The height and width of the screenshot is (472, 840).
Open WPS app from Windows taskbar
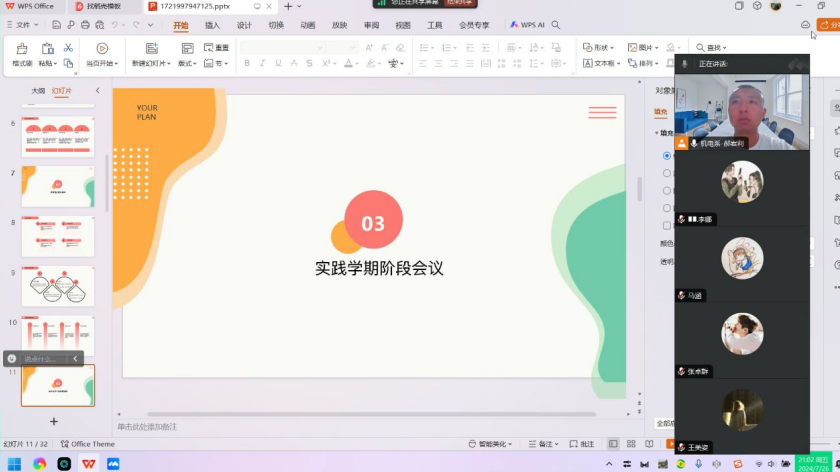click(90, 464)
